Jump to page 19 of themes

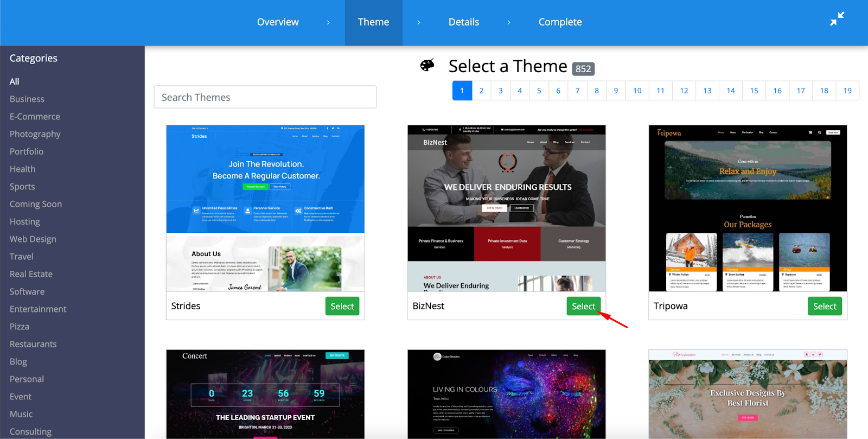[x=847, y=91]
